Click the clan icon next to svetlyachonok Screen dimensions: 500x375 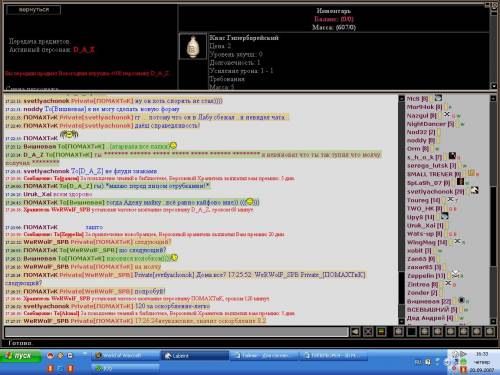(475, 190)
